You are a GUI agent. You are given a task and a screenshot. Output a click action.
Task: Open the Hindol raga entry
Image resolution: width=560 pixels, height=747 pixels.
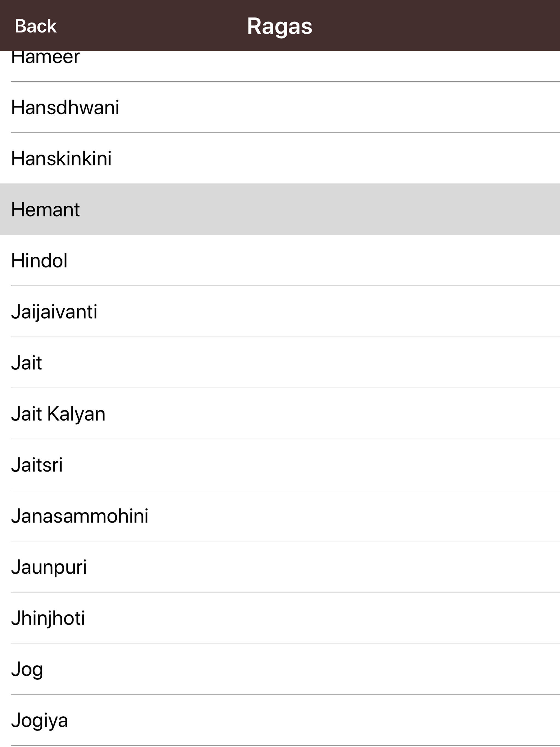coord(39,261)
